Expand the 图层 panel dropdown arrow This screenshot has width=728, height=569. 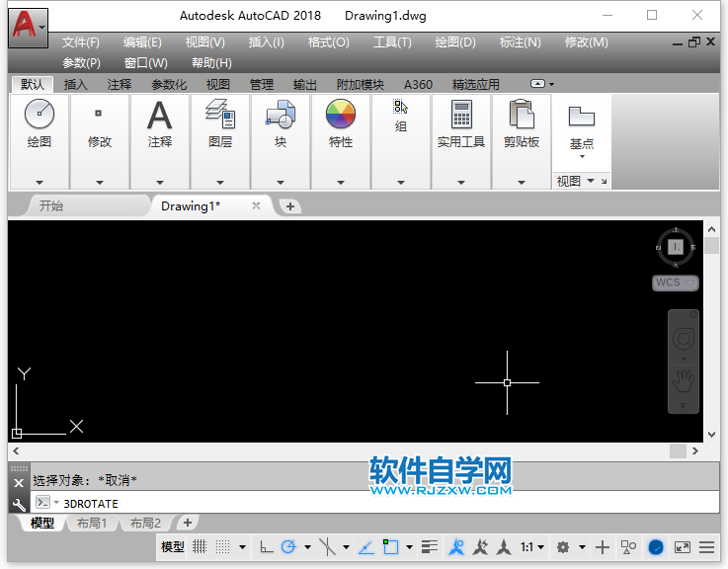[x=220, y=183]
